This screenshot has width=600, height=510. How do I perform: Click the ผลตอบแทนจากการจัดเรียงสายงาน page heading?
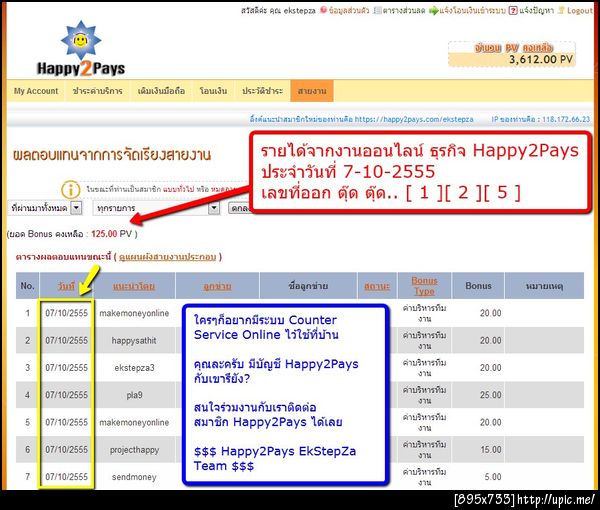click(112, 155)
